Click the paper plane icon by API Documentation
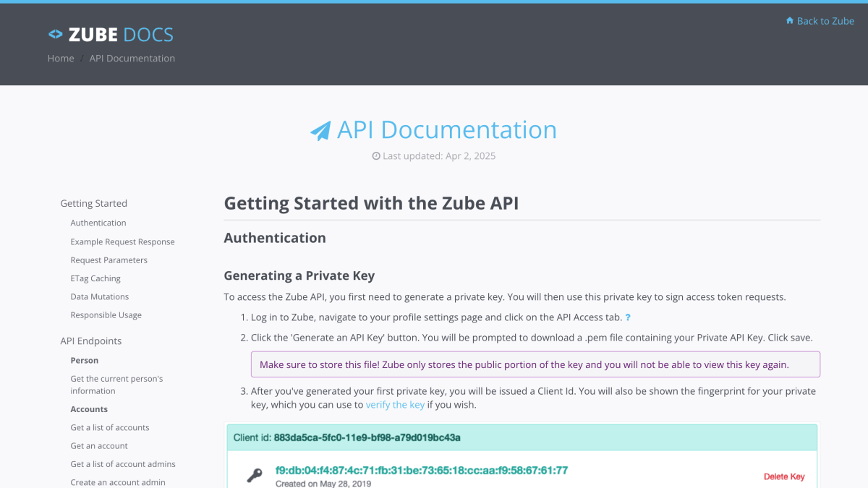This screenshot has height=488, width=868. 320,131
